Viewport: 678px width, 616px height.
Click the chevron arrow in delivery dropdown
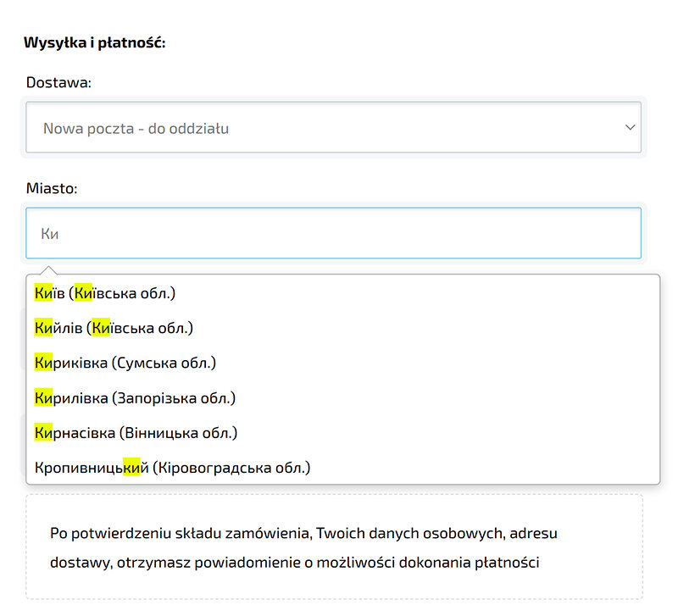pos(630,128)
